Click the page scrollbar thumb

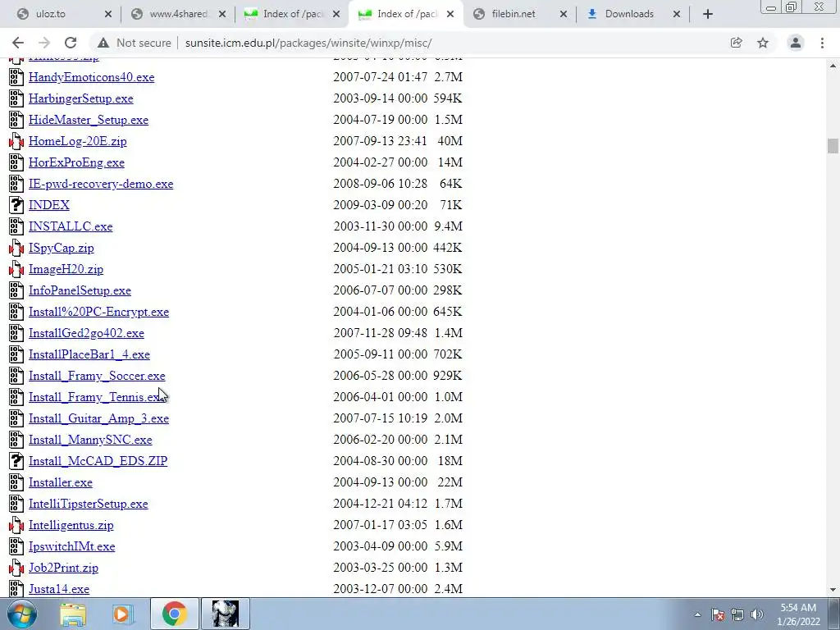[x=833, y=146]
